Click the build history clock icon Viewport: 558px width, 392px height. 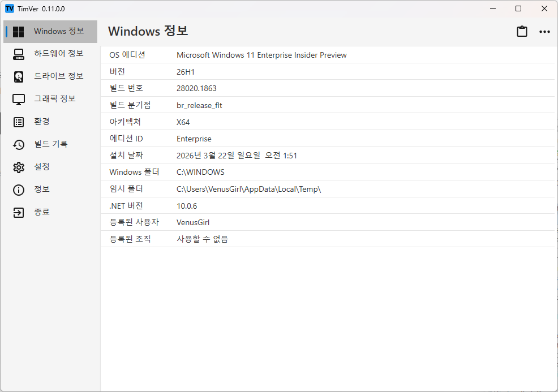(x=19, y=145)
